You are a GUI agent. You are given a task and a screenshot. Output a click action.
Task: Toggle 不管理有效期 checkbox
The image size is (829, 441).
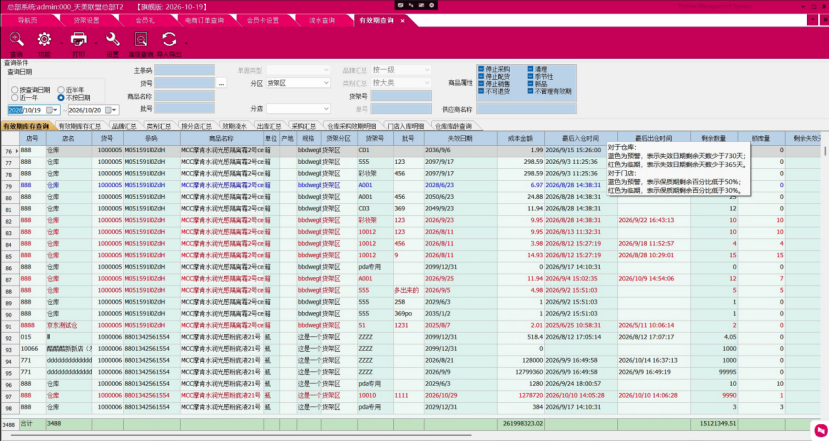530,91
